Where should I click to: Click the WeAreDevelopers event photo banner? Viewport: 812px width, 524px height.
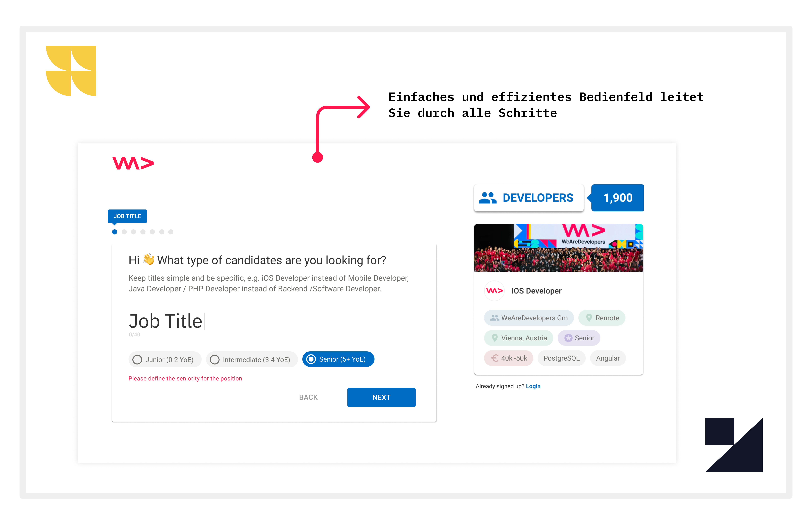pyautogui.click(x=559, y=248)
